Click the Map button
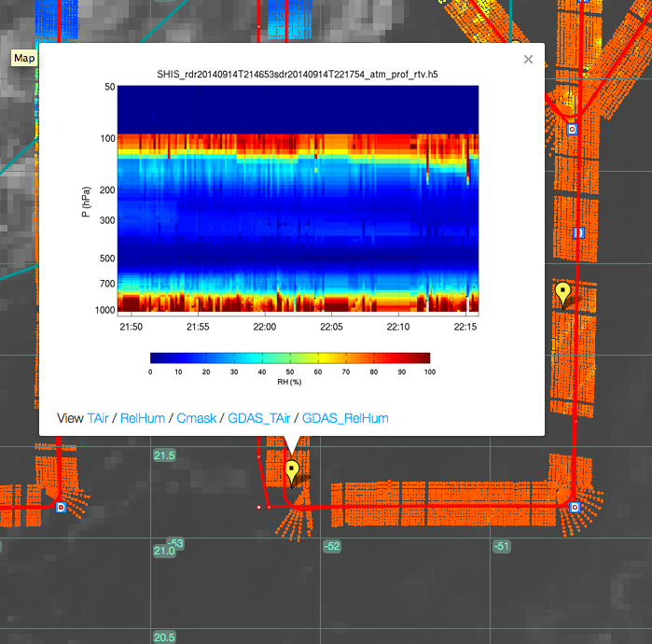The height and width of the screenshot is (644, 652). 24,58
